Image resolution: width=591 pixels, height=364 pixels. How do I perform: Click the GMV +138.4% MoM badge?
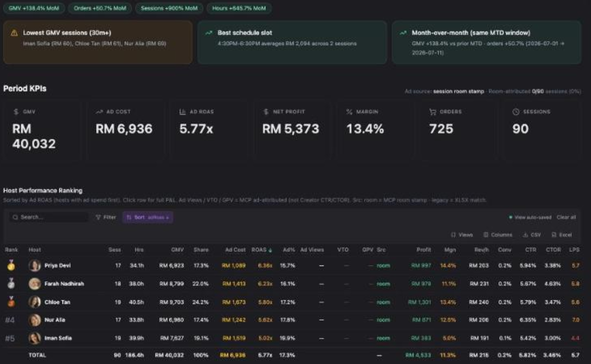(34, 8)
